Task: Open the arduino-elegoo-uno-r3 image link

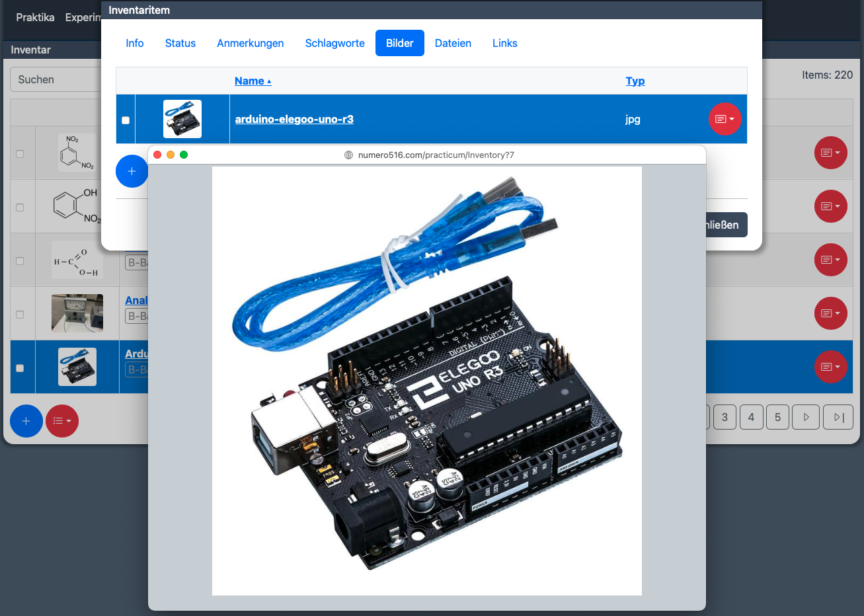Action: (x=294, y=119)
